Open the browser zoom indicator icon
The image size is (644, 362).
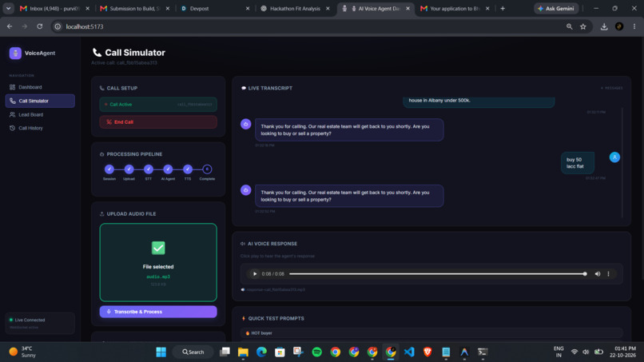(x=569, y=26)
